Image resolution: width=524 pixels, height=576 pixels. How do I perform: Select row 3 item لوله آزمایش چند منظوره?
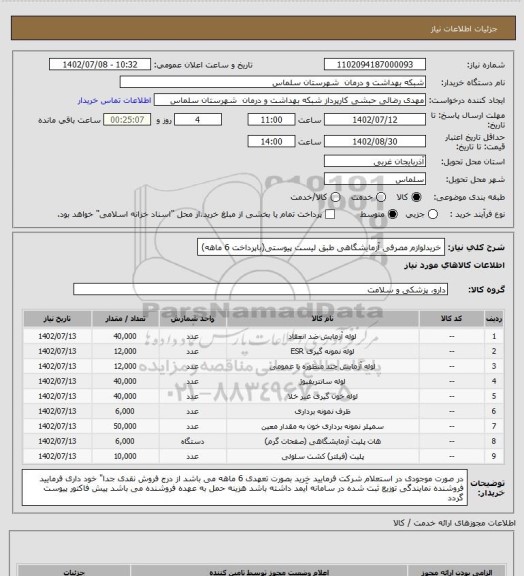point(322,367)
